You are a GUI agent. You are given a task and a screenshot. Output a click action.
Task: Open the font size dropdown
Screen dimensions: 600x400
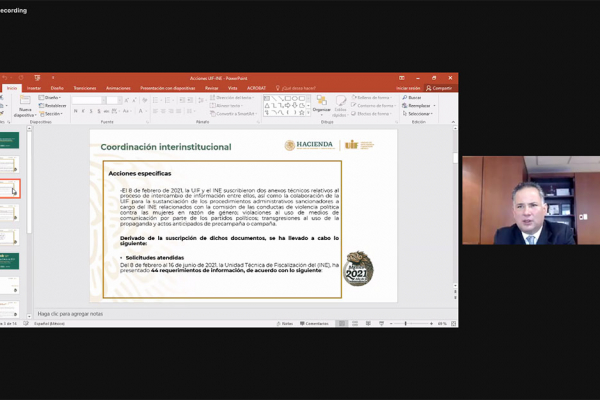(x=120, y=100)
